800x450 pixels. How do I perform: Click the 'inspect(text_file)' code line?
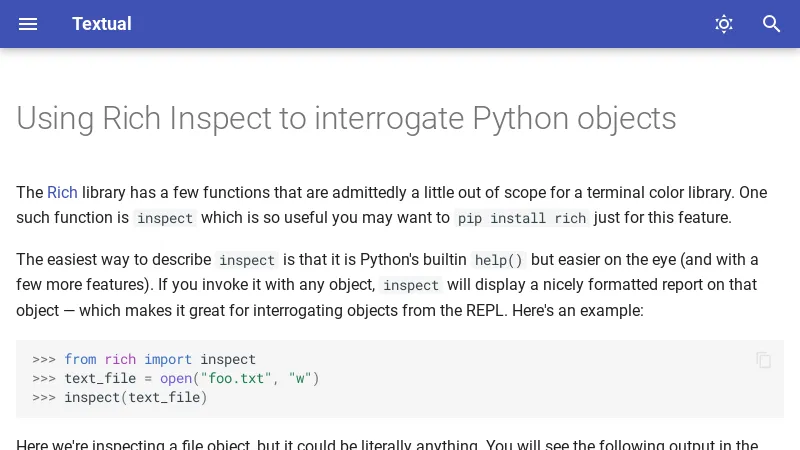click(135, 397)
